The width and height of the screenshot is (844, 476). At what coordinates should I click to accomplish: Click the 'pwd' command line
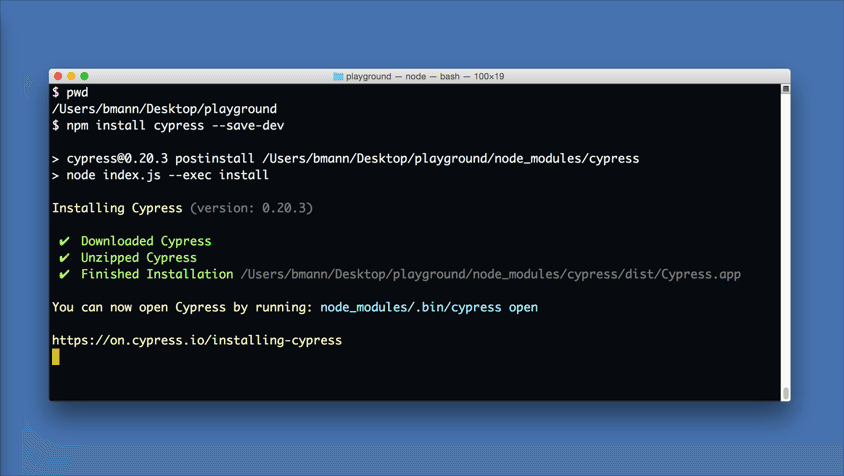click(x=70, y=92)
